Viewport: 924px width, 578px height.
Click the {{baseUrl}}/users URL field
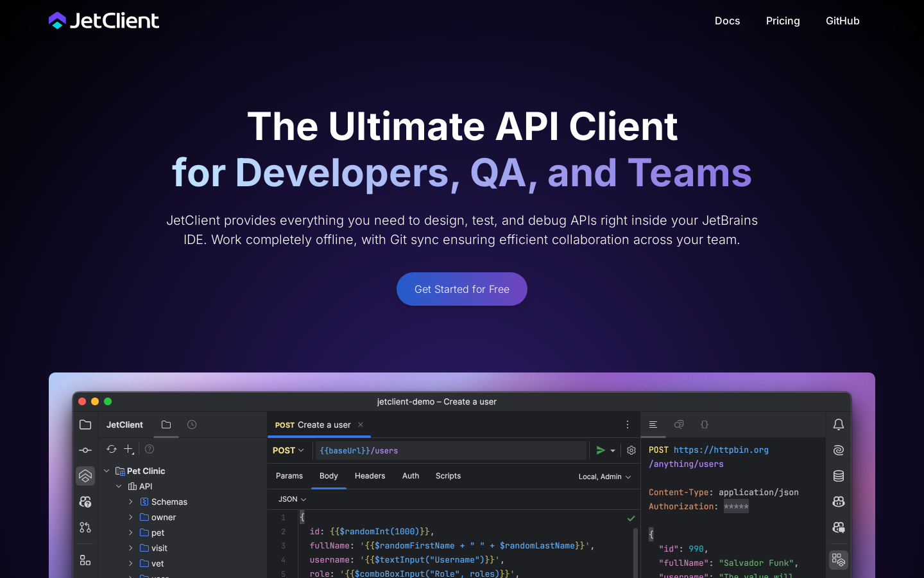point(450,450)
